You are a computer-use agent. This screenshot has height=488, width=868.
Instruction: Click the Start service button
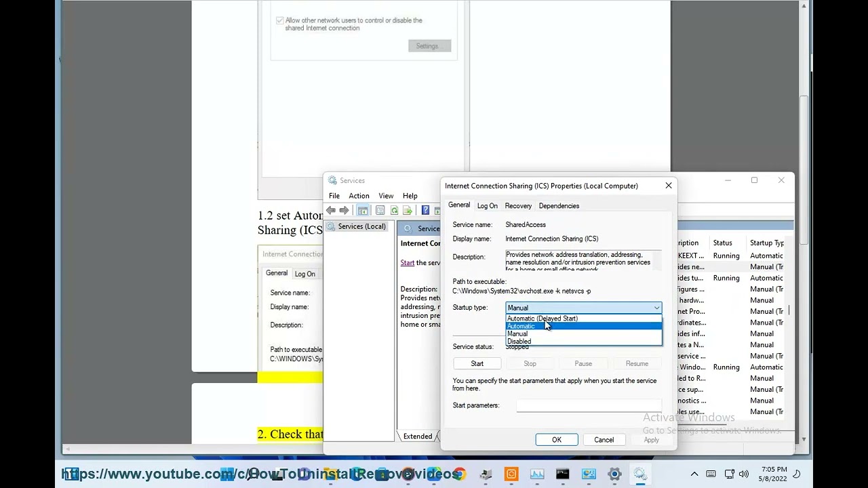(477, 364)
